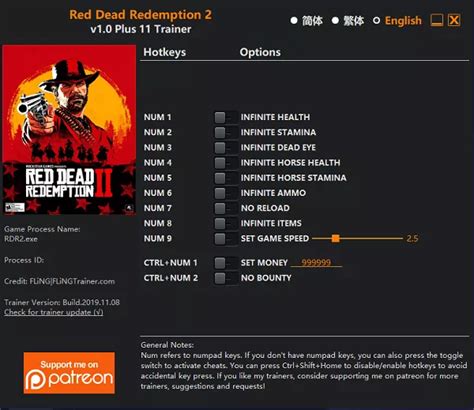Select the English language radio button
The image size is (474, 410).
click(376, 21)
